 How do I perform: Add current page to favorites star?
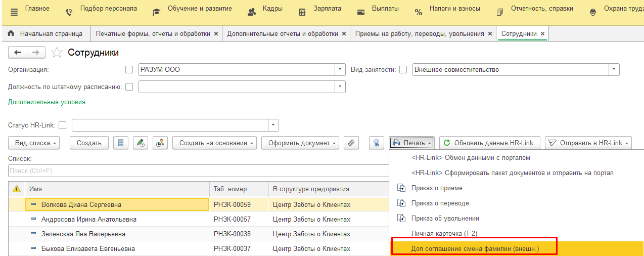[x=57, y=53]
